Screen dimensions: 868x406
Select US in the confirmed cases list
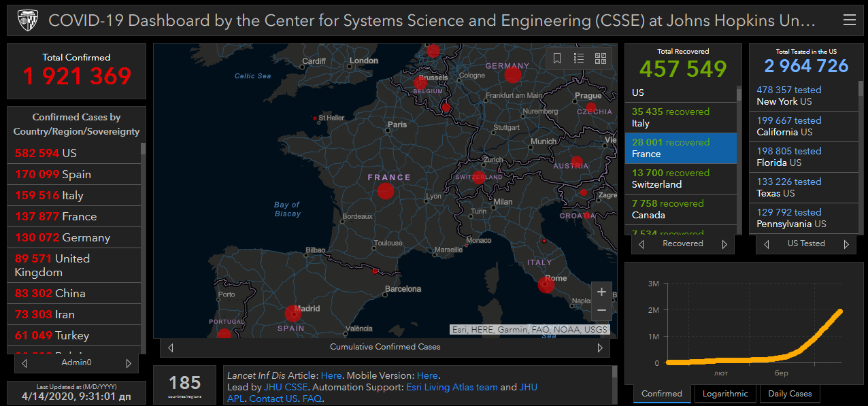[74, 154]
